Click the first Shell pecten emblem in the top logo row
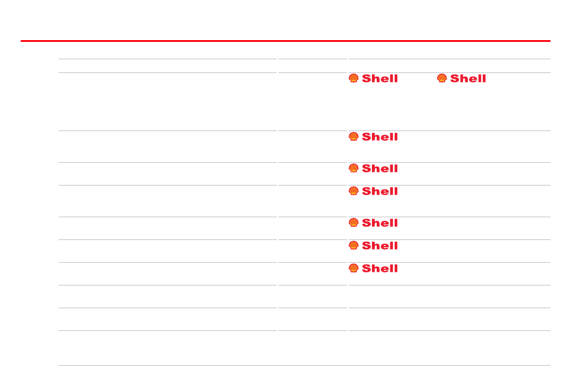 pyautogui.click(x=353, y=78)
